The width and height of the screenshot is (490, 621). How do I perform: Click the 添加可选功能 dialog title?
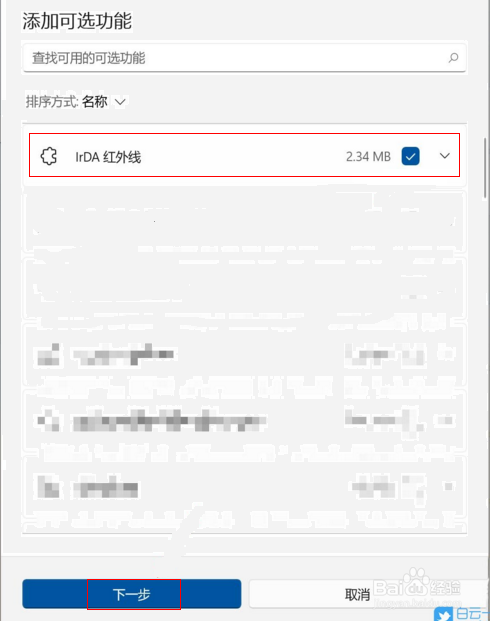77,21
